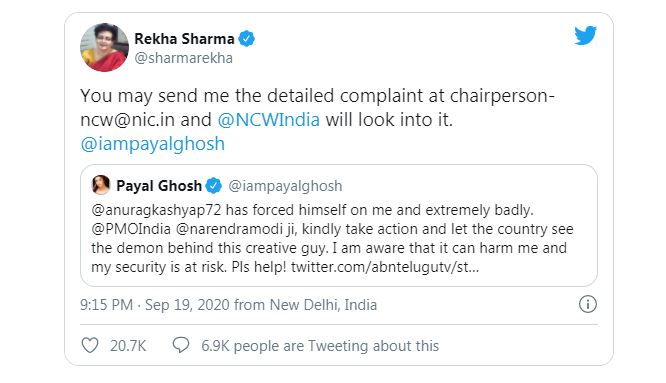Screen dimensions: 666x383
Task: Open replies via speech bubble icon
Action: pos(181,345)
